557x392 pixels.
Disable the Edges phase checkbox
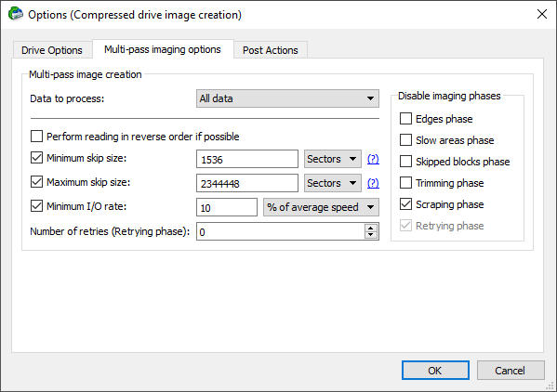coord(405,119)
